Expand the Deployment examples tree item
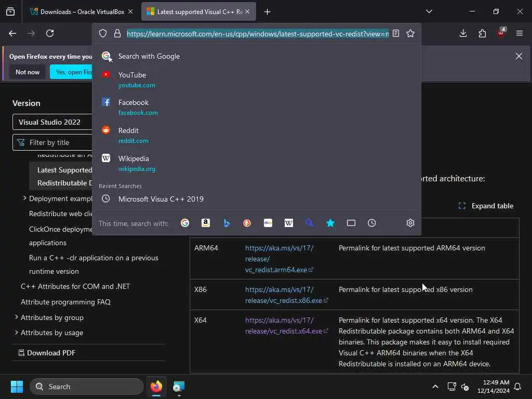The image size is (532, 399). (x=24, y=198)
